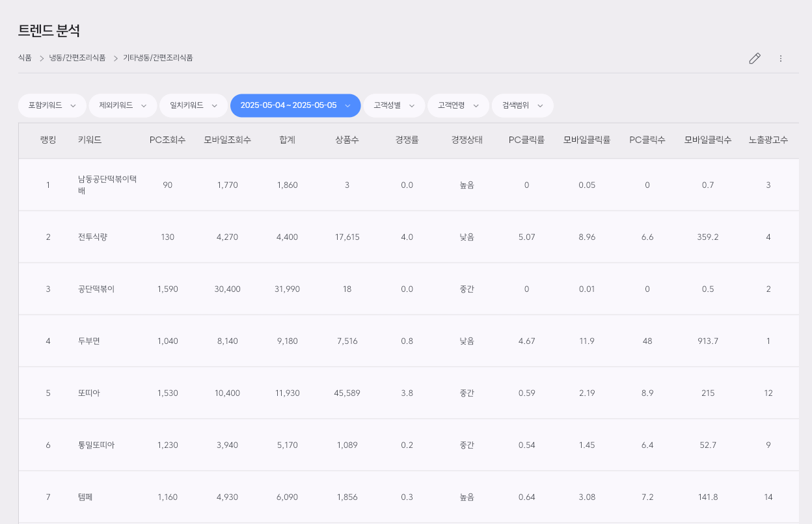The height and width of the screenshot is (524, 812).
Task: Click the 트렌드 분석 page title
Action: tap(49, 31)
